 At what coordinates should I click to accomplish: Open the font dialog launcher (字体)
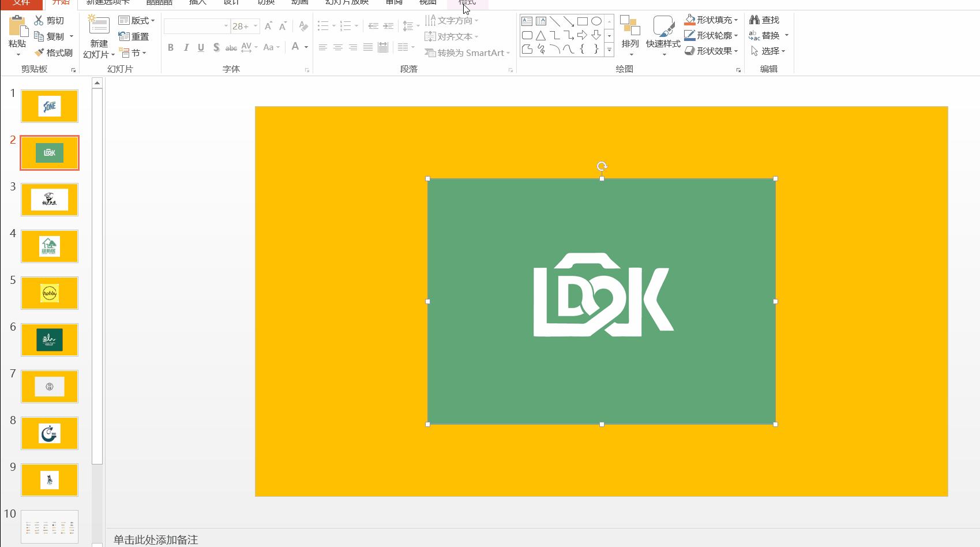(x=307, y=70)
